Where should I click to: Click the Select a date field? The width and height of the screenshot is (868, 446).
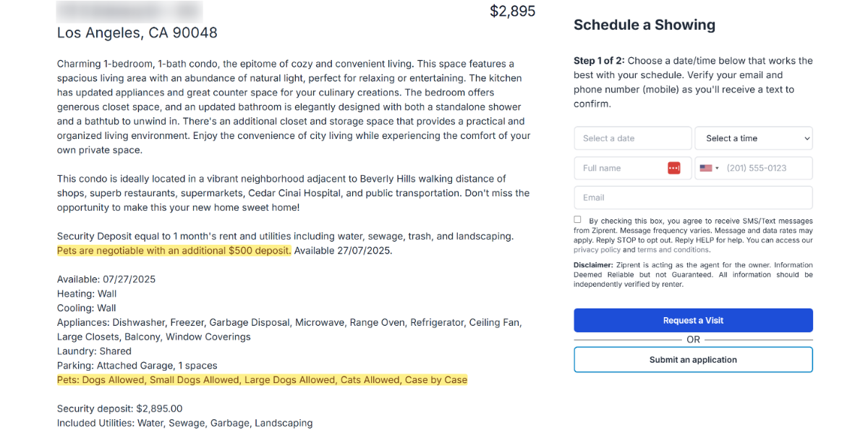(632, 138)
